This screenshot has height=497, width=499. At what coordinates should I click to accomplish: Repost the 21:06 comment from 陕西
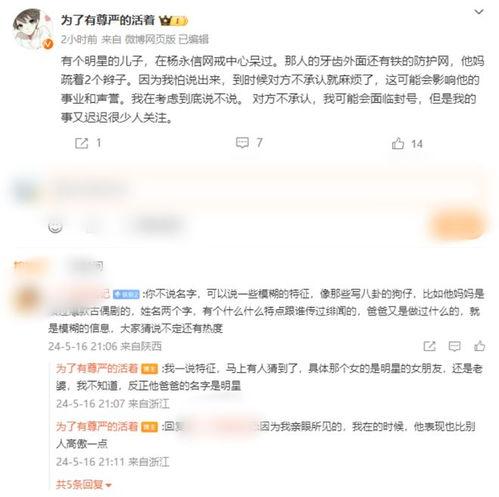(x=429, y=346)
